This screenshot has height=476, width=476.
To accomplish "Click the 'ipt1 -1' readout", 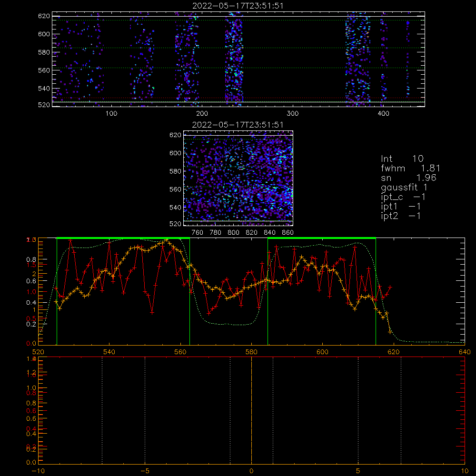I will click(x=401, y=207).
